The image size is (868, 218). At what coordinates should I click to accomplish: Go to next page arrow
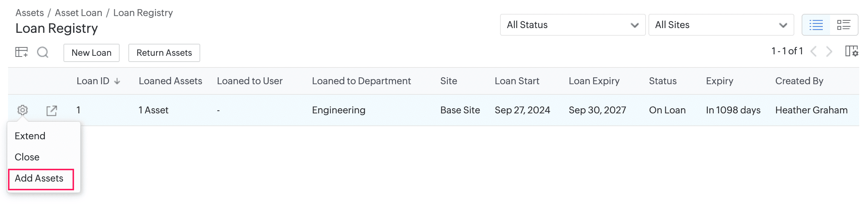(x=829, y=51)
